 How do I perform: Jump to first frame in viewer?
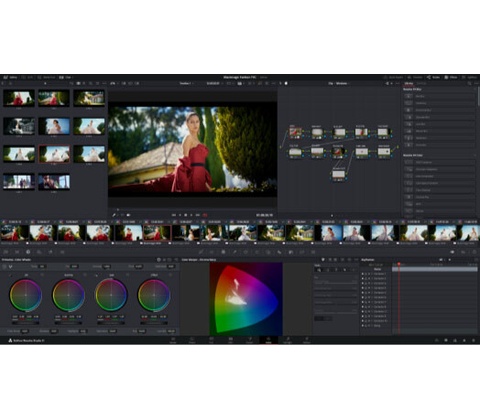pyautogui.click(x=174, y=215)
